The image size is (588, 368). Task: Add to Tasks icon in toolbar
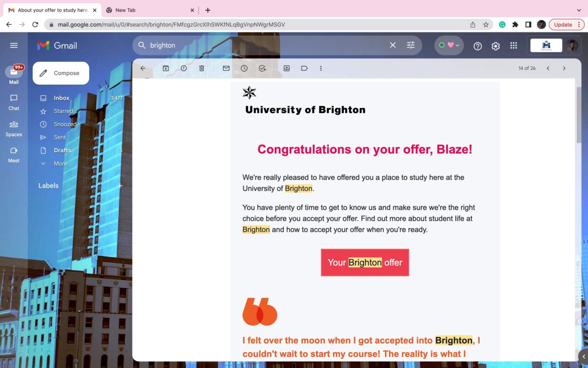tap(262, 68)
